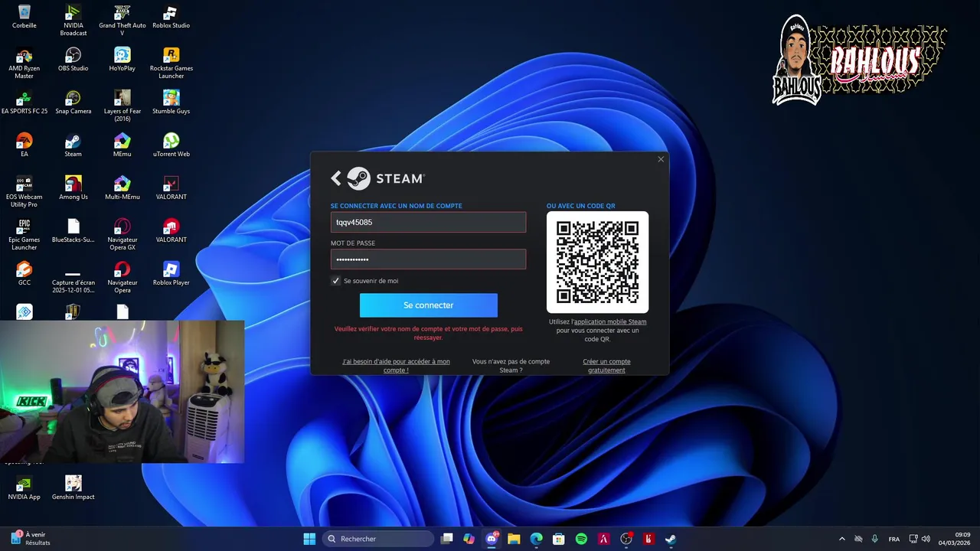980x551 pixels.
Task: Select the NVIDIA App desktop shortcut
Action: tap(24, 488)
